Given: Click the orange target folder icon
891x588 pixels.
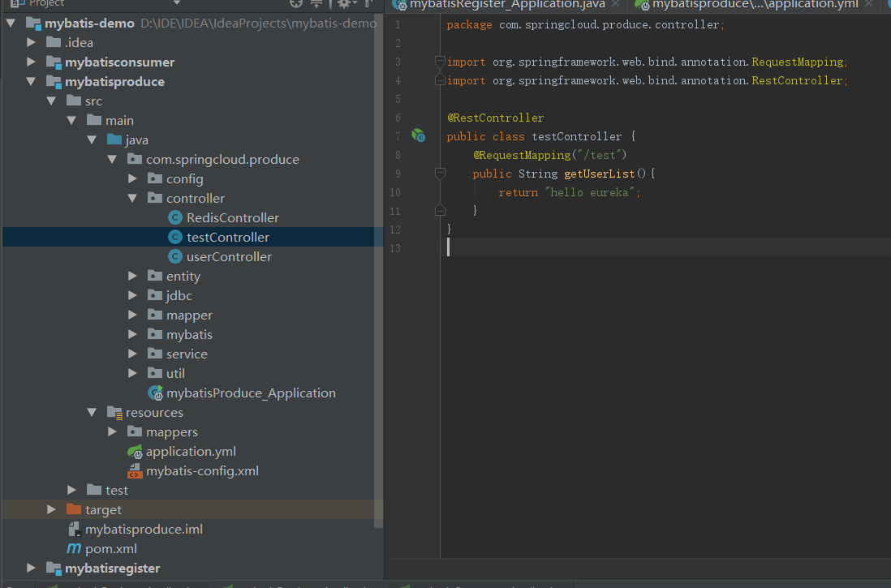Looking at the screenshot, I should [x=74, y=509].
